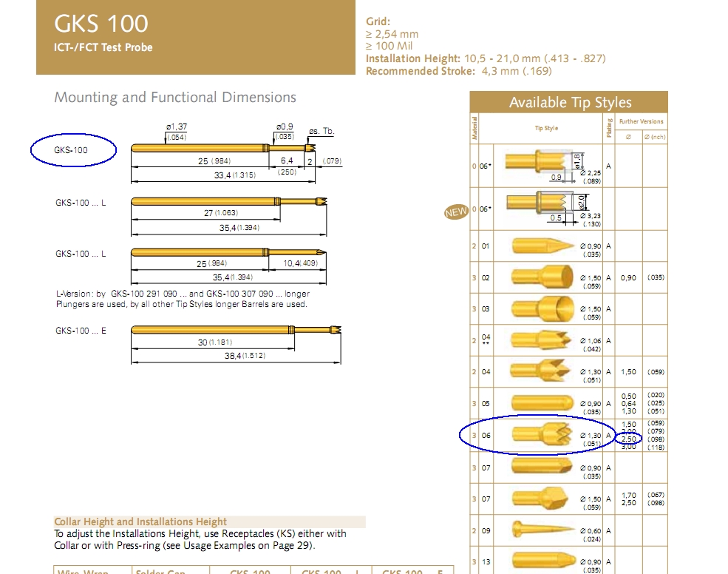Click the Collar Height and Installations Height heading

click(x=140, y=521)
